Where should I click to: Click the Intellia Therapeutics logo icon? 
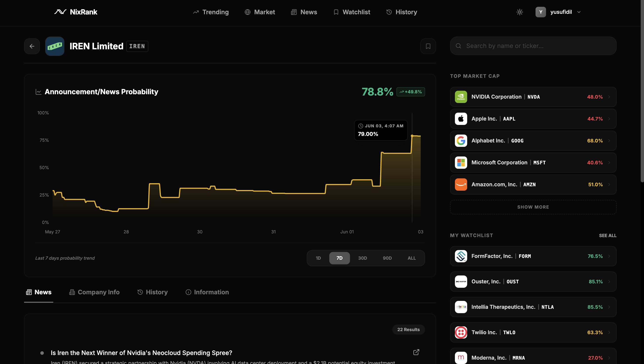point(461,307)
